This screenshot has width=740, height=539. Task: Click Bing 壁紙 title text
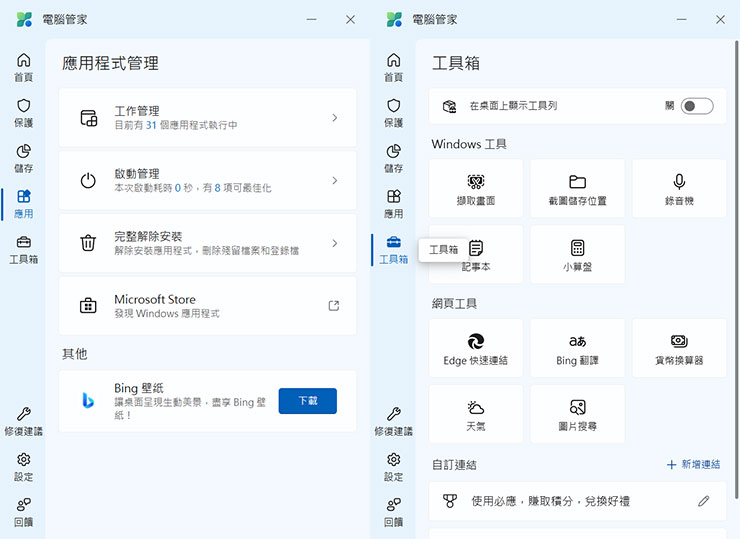[x=139, y=388]
